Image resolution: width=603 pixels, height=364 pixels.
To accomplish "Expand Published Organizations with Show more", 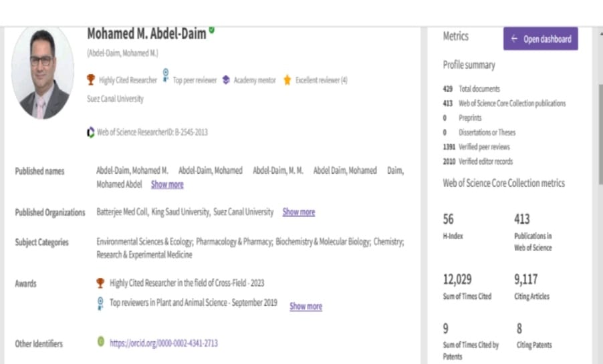I will pos(298,212).
